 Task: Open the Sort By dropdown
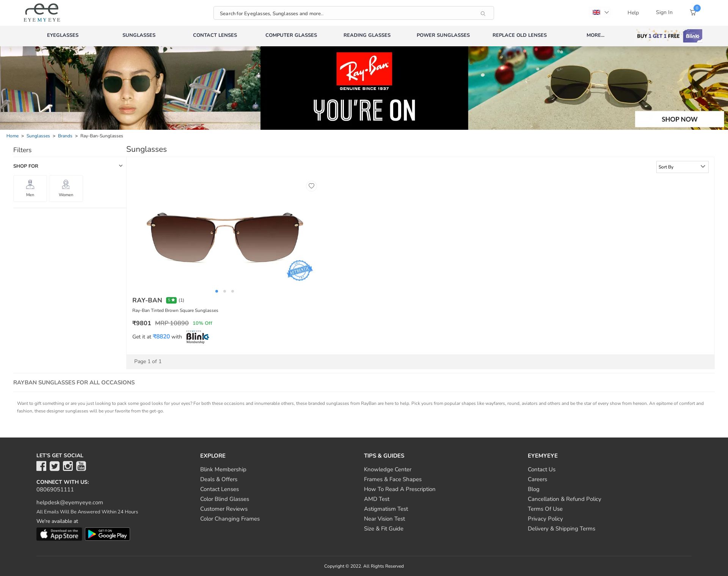pyautogui.click(x=682, y=167)
